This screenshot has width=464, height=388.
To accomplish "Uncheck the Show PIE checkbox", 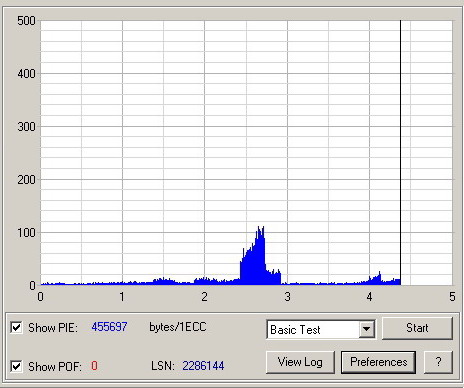I will tap(16, 327).
